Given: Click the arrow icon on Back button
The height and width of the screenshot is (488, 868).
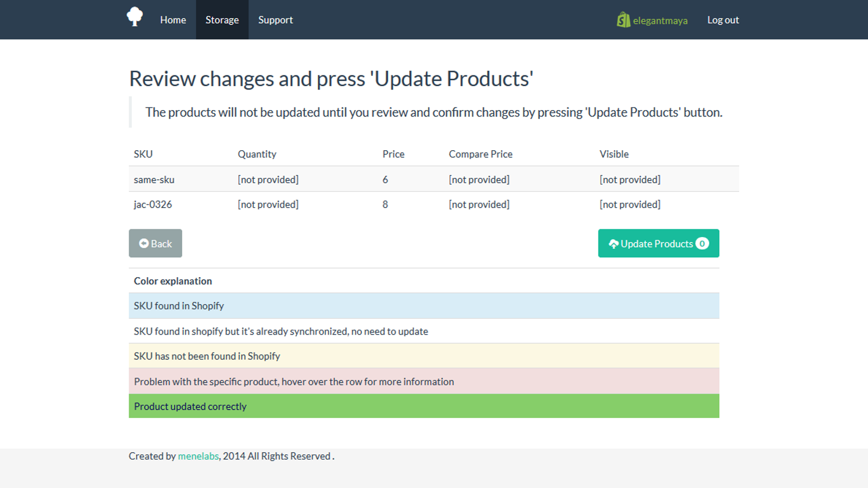Looking at the screenshot, I should pyautogui.click(x=144, y=243).
